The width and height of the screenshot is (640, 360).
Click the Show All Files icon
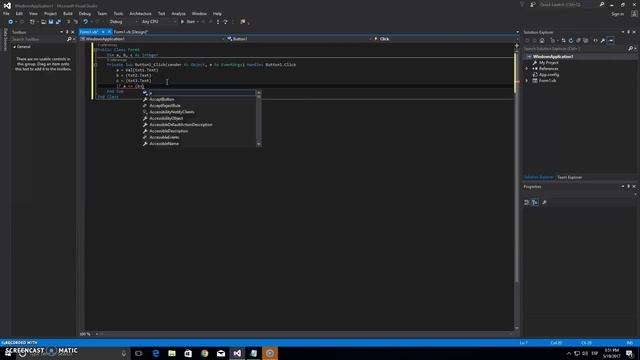[x=586, y=40]
